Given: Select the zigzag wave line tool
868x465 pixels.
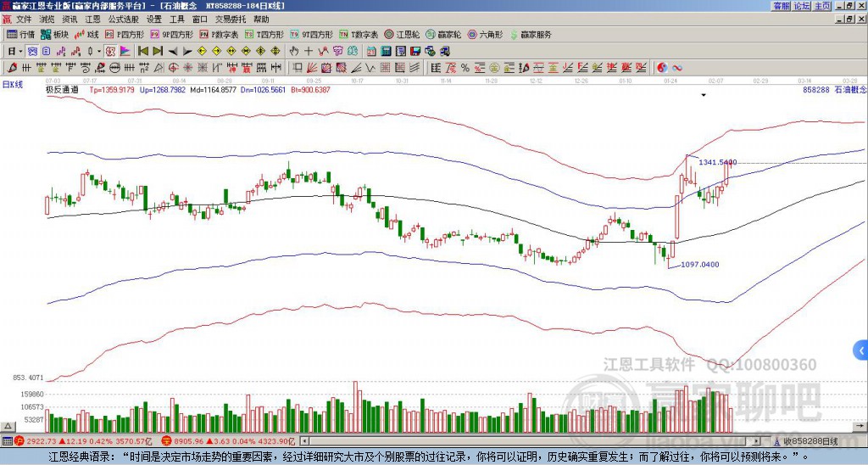Looking at the screenshot, I should coord(370,68).
